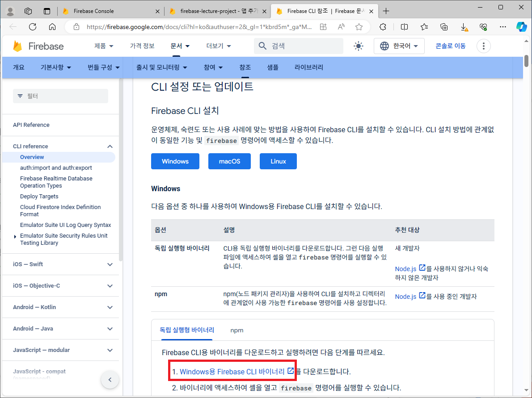Viewport: 532px width, 398px height.
Task: Open the 한국어 language selector
Action: point(399,46)
